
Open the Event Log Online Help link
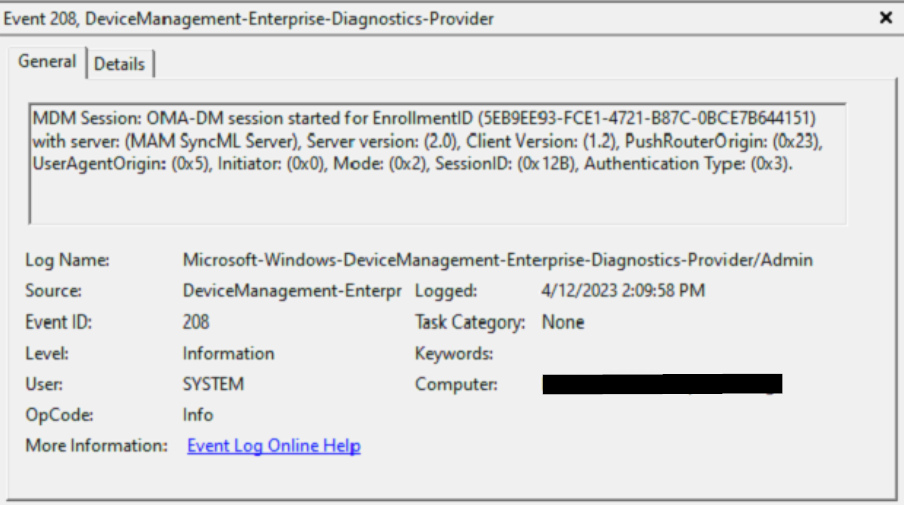(x=273, y=446)
